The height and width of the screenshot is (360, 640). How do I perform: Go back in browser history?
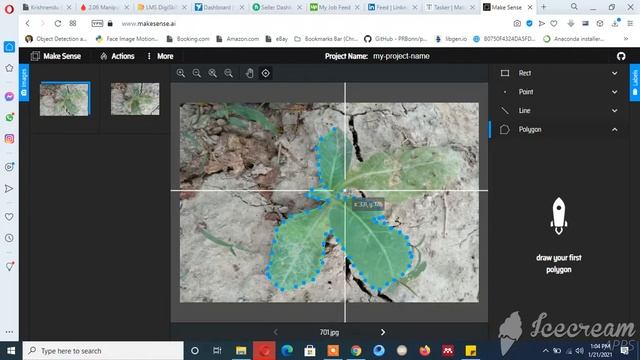[28, 24]
